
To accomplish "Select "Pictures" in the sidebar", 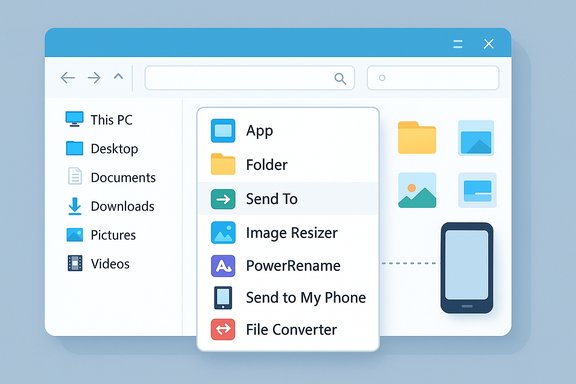I will [x=113, y=235].
